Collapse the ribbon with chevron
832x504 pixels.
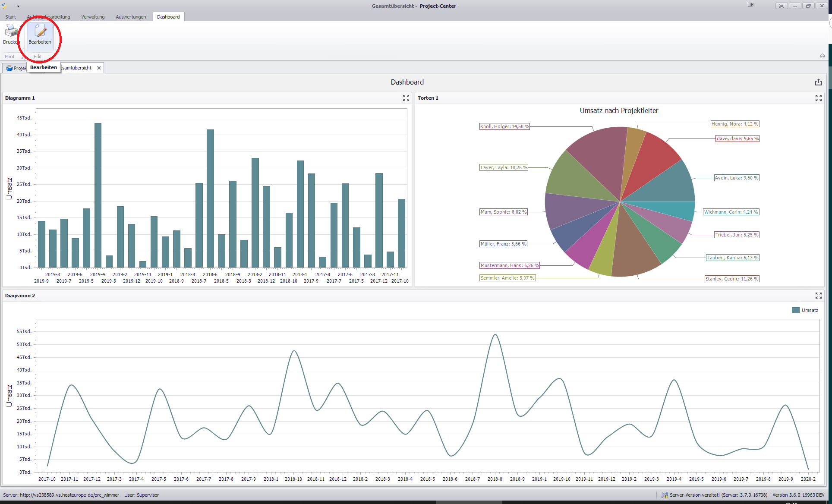point(823,56)
